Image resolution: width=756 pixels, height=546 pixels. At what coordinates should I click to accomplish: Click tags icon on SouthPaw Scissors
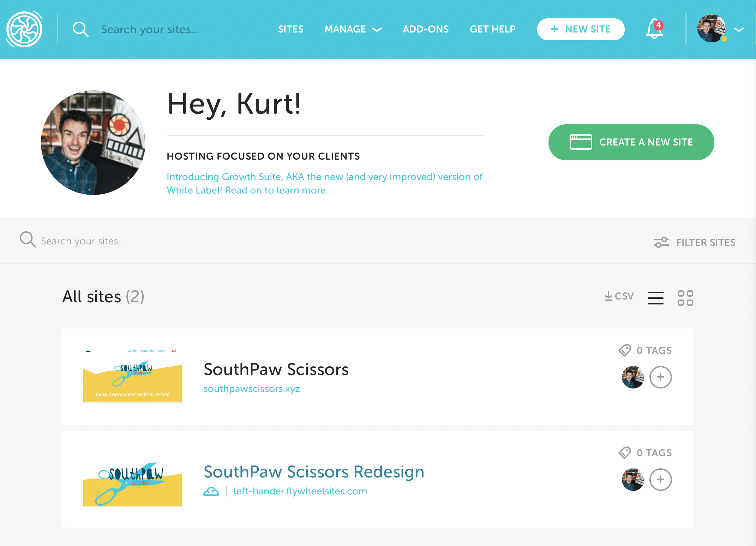pos(625,350)
